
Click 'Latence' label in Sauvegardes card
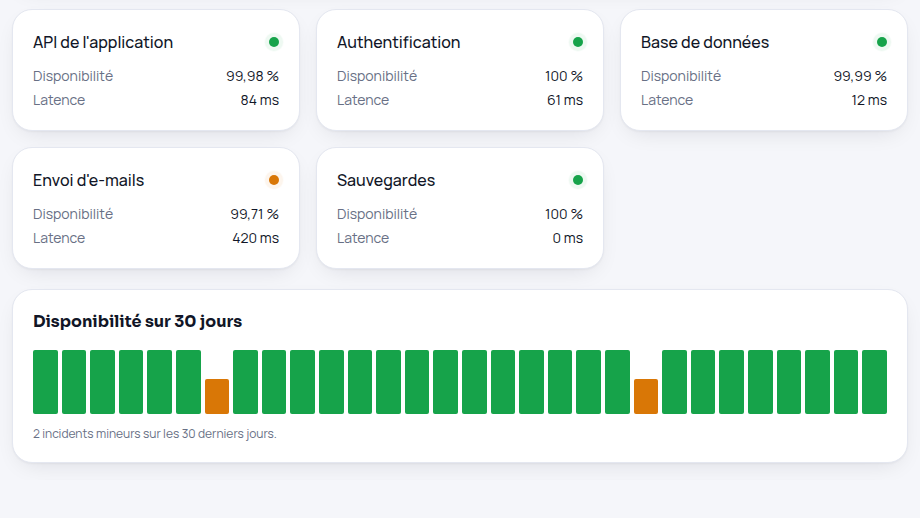tap(363, 238)
